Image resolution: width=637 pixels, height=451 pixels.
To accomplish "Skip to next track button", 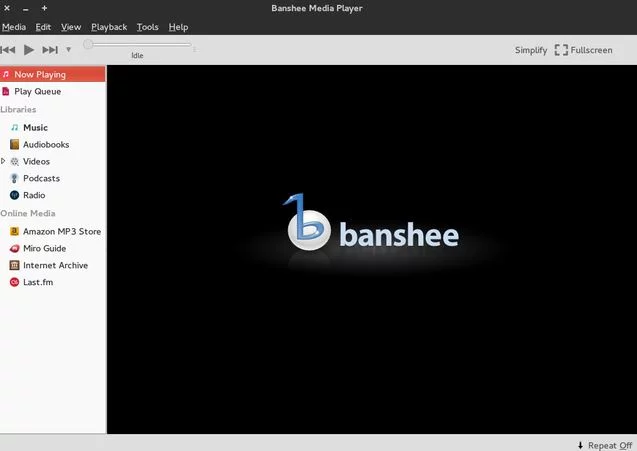I will 50,50.
